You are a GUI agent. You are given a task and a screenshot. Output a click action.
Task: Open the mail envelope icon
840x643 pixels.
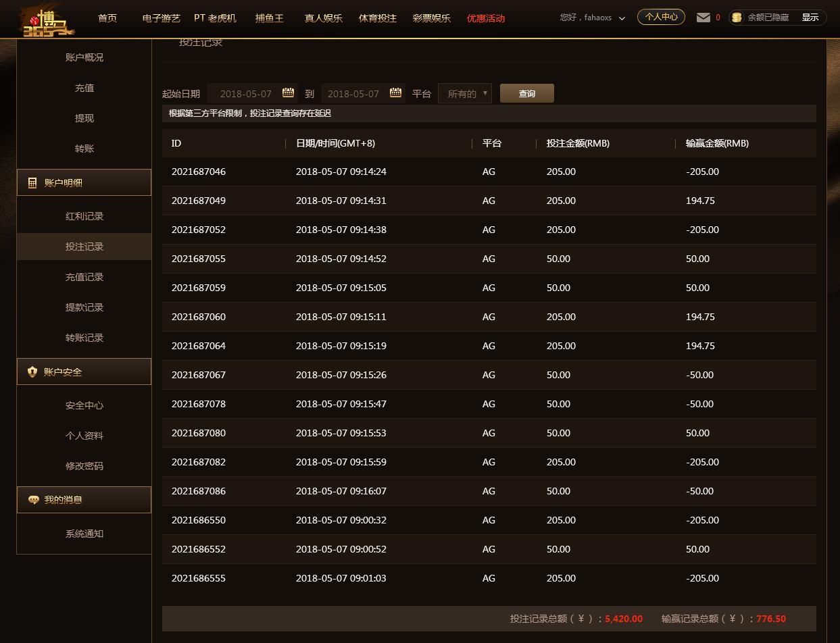[703, 18]
